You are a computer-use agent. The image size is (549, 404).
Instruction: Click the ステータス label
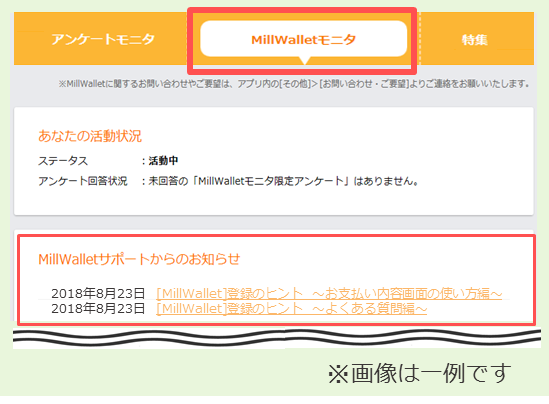pyautogui.click(x=63, y=161)
